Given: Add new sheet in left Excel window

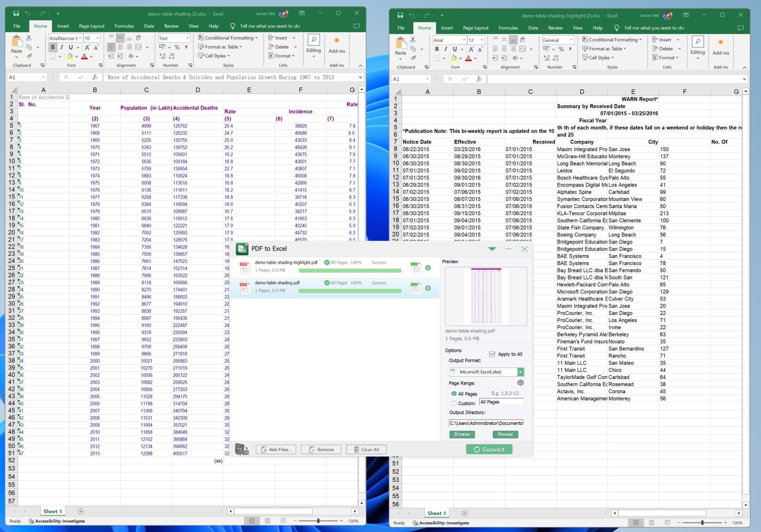Looking at the screenshot, I should (80, 512).
